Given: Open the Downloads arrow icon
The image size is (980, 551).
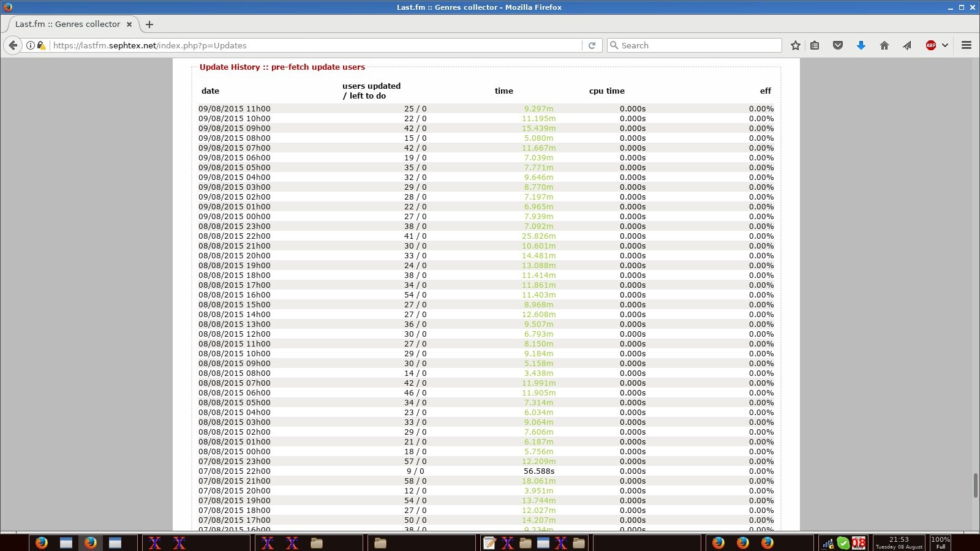Looking at the screenshot, I should (861, 45).
